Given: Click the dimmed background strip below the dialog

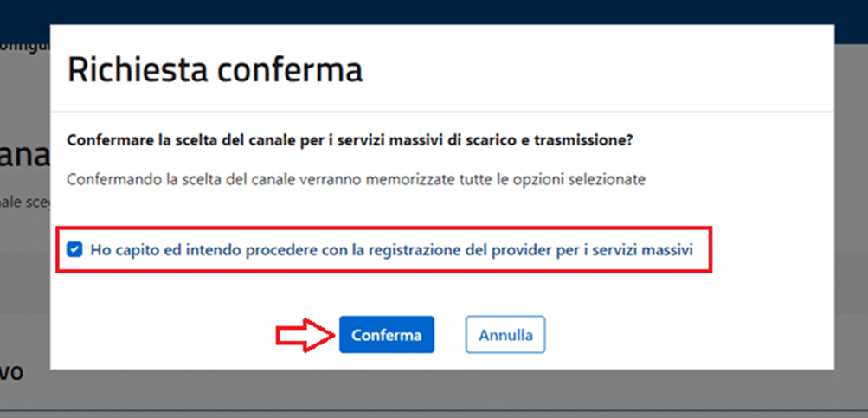Looking at the screenshot, I should pos(433,394).
